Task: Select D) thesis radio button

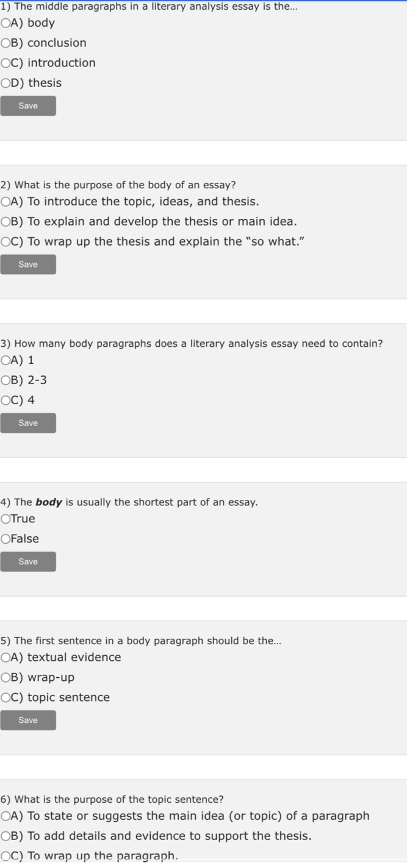Action: click(x=5, y=84)
